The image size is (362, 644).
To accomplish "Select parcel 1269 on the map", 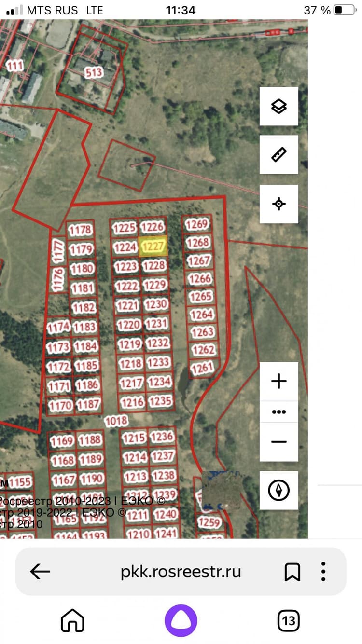I will click(196, 224).
